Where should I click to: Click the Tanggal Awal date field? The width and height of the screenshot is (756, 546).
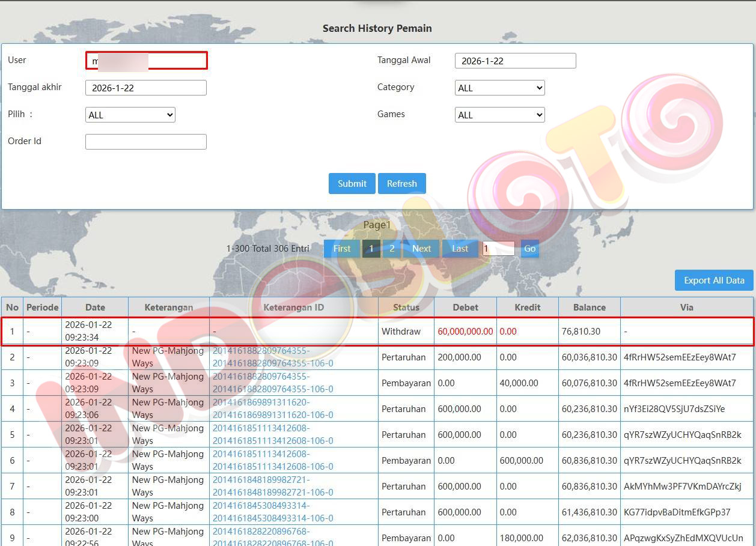(x=515, y=61)
